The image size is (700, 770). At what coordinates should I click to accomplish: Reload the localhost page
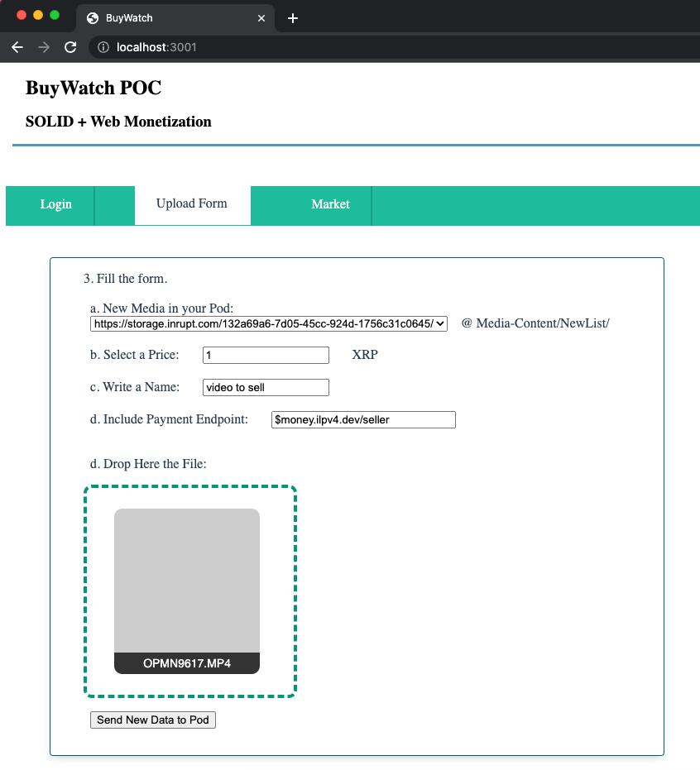point(70,47)
